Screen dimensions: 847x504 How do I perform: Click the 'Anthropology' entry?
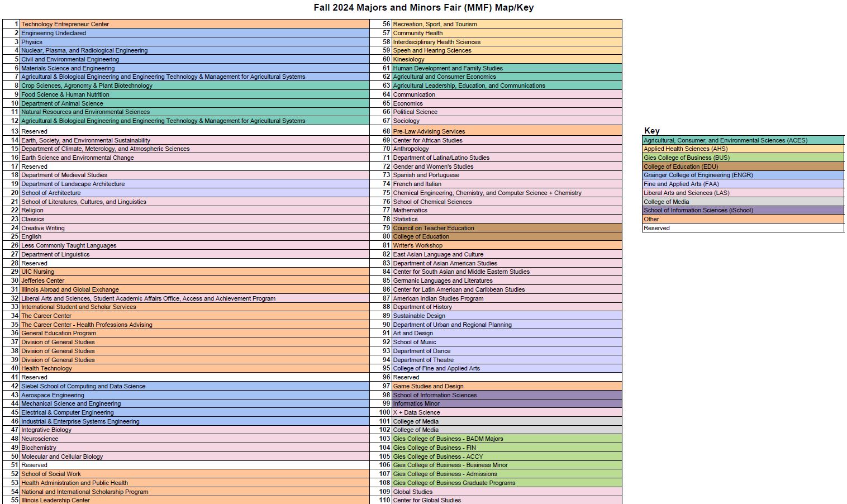tap(507, 149)
